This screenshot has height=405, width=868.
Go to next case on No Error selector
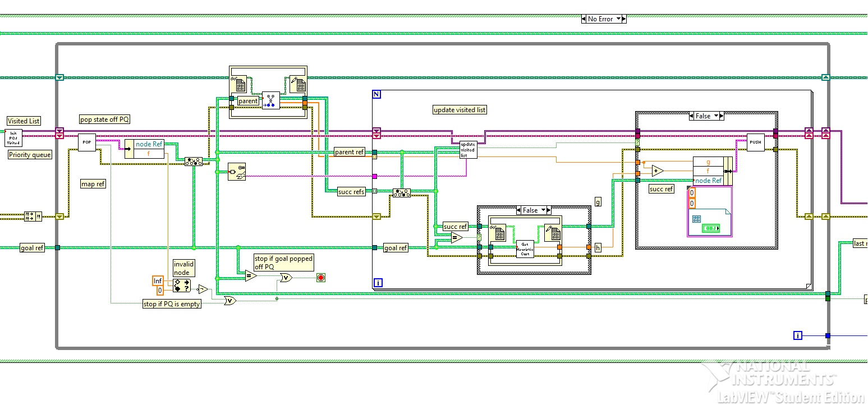click(623, 19)
